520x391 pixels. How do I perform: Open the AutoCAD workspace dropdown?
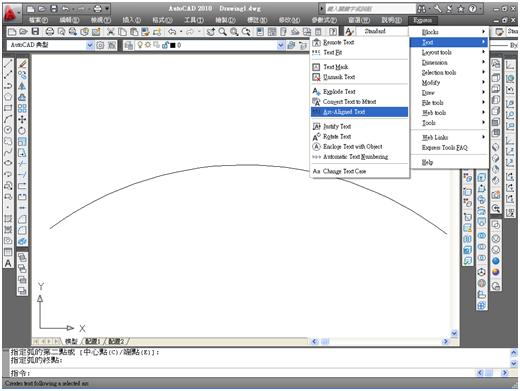tap(90, 45)
